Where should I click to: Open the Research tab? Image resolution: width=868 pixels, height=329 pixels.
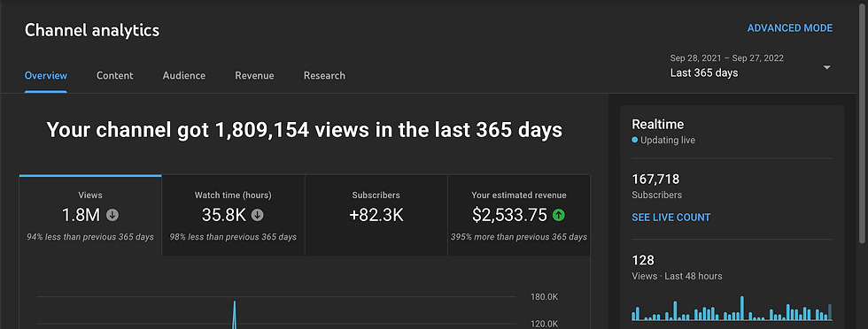pyautogui.click(x=324, y=76)
